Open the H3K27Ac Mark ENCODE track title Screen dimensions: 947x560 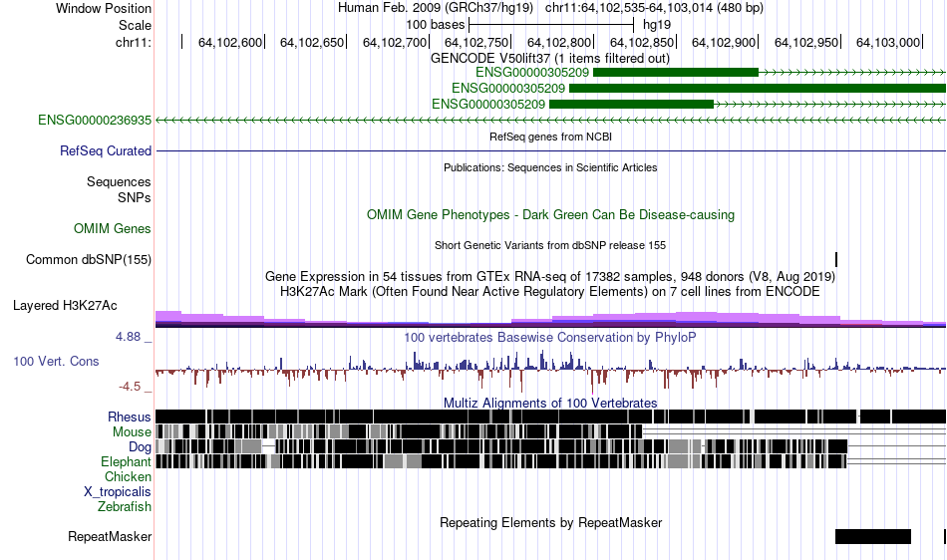[x=550, y=292]
